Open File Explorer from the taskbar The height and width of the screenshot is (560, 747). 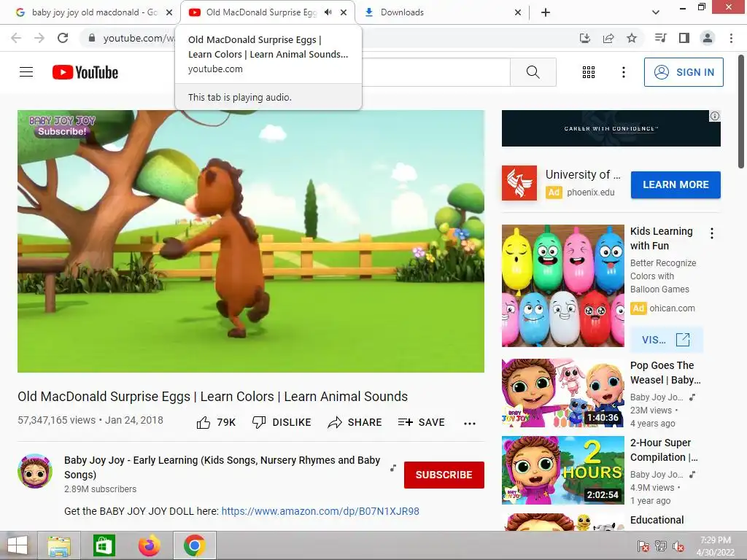[59, 545]
